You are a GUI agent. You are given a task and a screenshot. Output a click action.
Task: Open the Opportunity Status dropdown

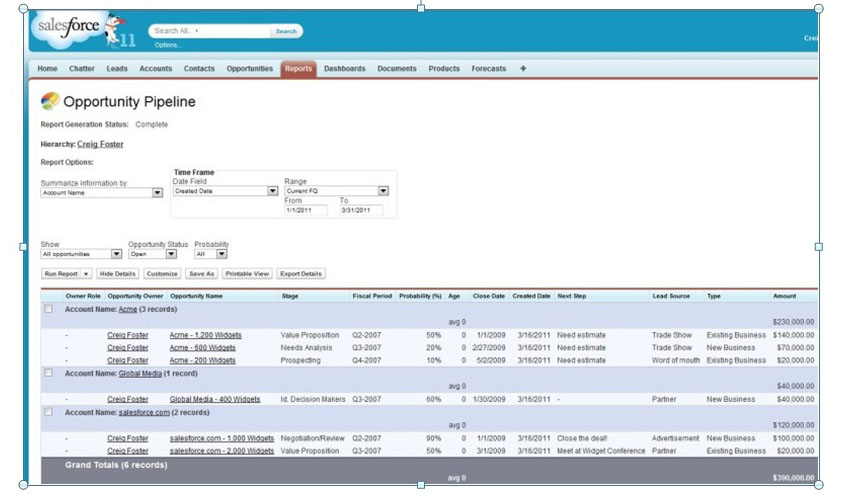pyautogui.click(x=152, y=254)
